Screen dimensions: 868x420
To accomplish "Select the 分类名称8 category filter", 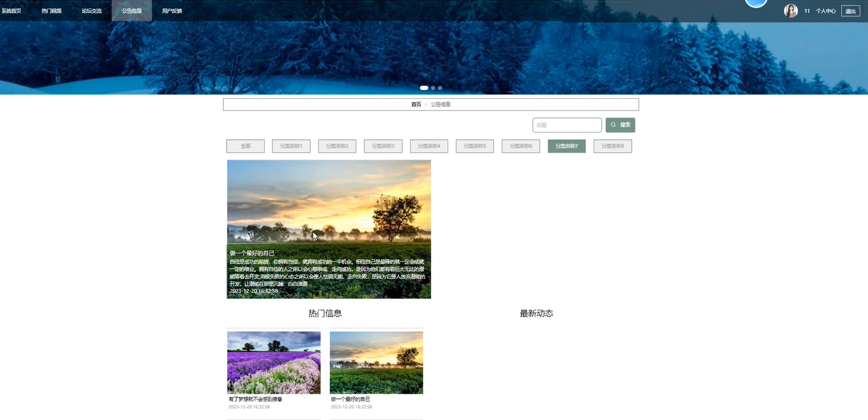I will click(x=613, y=146).
